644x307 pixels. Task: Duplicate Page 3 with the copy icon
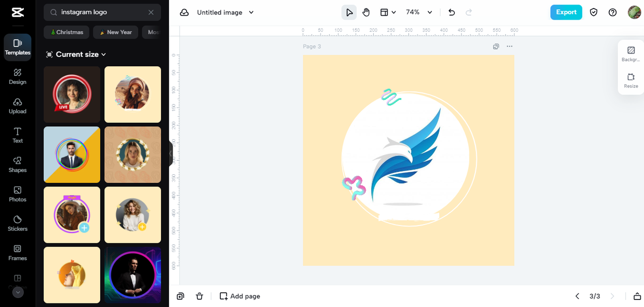(x=496, y=46)
